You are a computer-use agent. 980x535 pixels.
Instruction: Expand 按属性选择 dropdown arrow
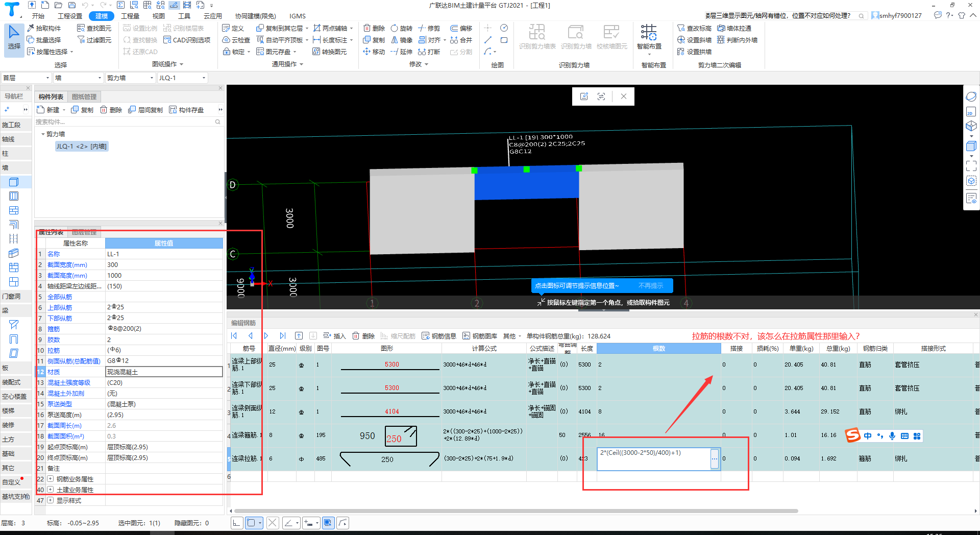pos(72,52)
